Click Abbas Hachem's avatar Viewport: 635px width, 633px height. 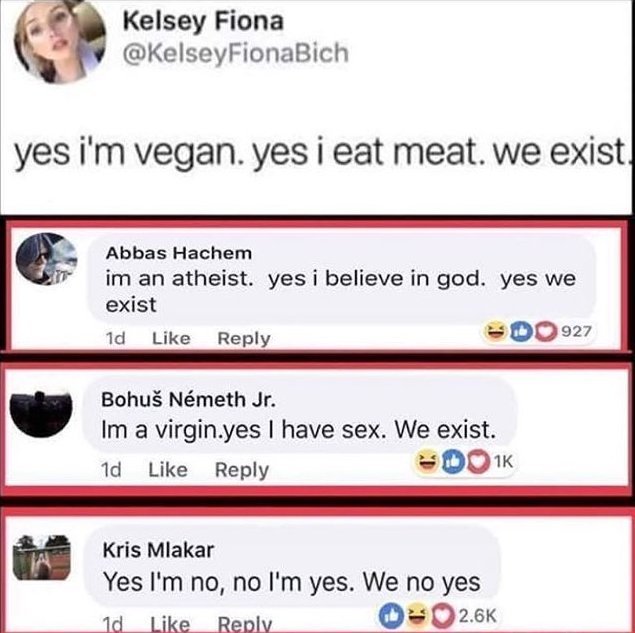pyautogui.click(x=47, y=258)
